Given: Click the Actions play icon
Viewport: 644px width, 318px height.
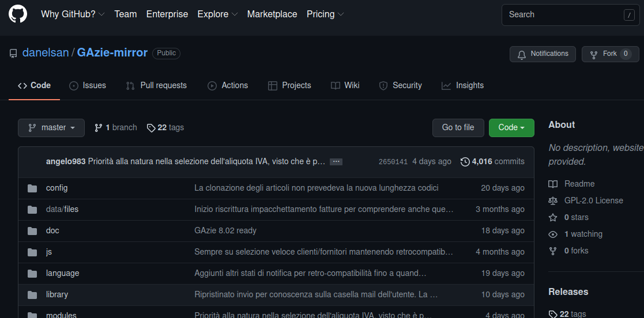Looking at the screenshot, I should [212, 86].
